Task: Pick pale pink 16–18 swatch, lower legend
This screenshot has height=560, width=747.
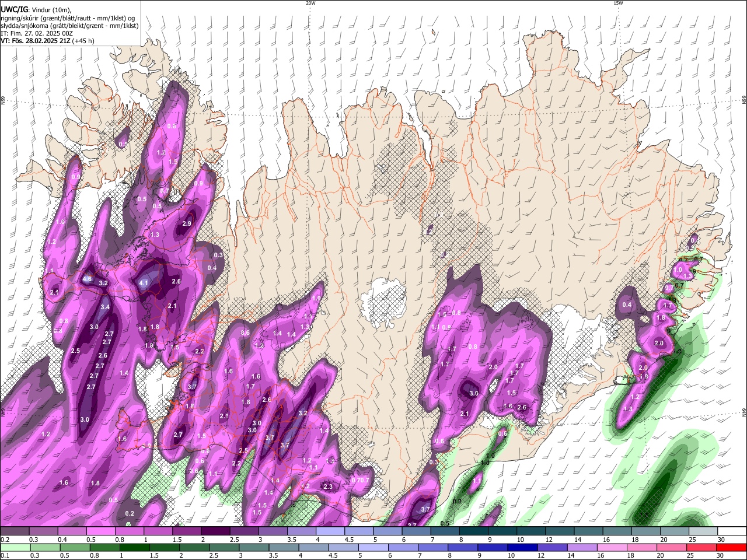Action: pos(612,547)
